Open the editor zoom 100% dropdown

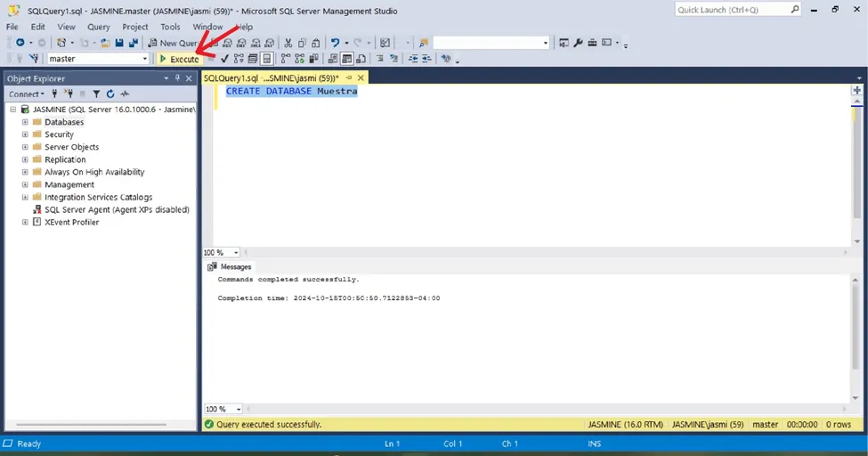[x=235, y=253]
